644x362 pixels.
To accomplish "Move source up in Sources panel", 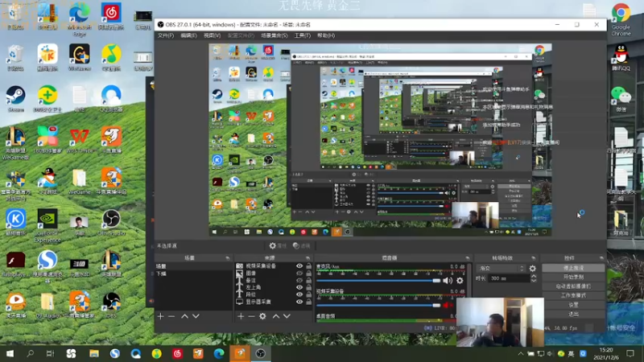I will click(276, 316).
